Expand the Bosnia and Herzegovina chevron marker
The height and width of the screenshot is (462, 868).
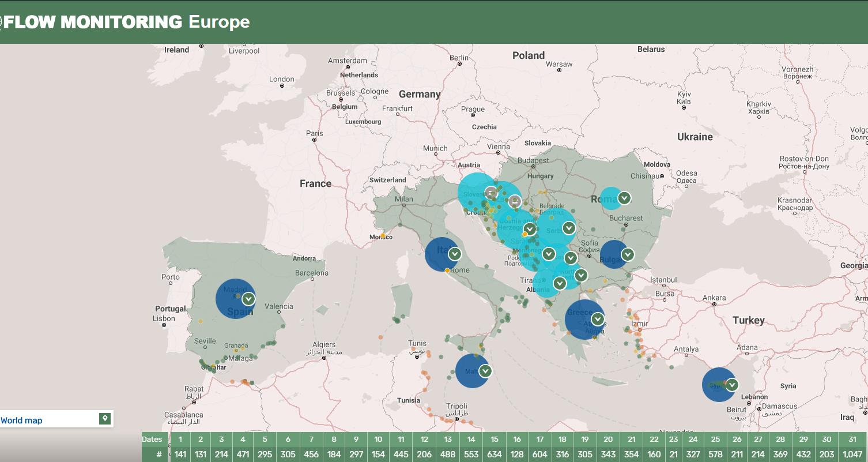coord(530,229)
